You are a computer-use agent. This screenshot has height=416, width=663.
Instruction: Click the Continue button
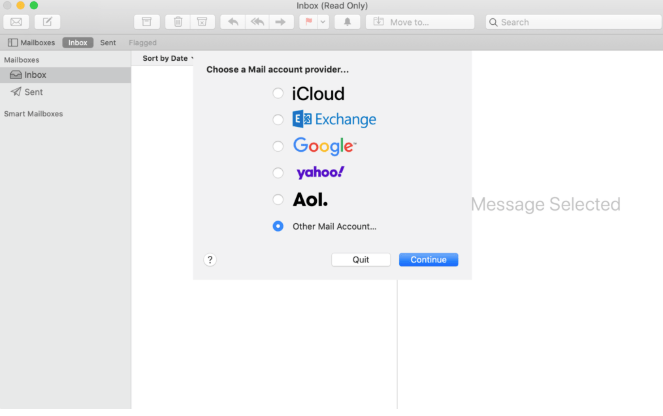[428, 260]
